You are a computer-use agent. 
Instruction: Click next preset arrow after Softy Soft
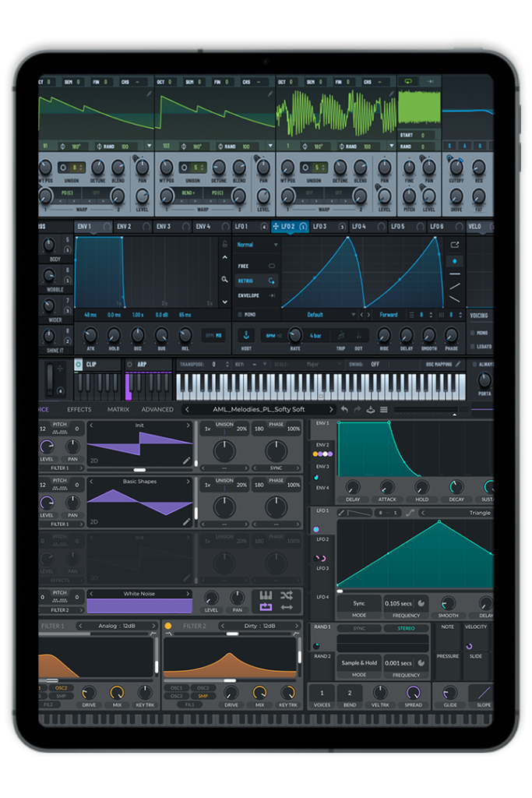pos(331,409)
